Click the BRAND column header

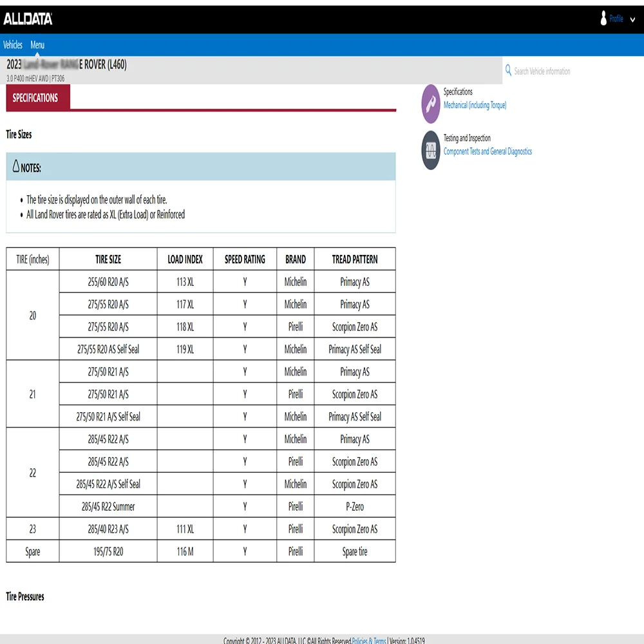(296, 259)
